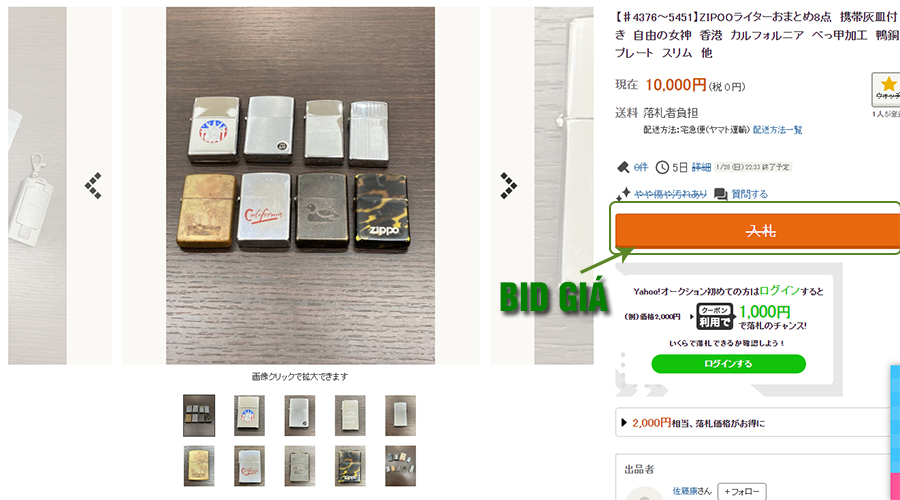Viewport: 900px width, 500px height.
Task: Click the clock remaining-time icon
Action: 662,167
